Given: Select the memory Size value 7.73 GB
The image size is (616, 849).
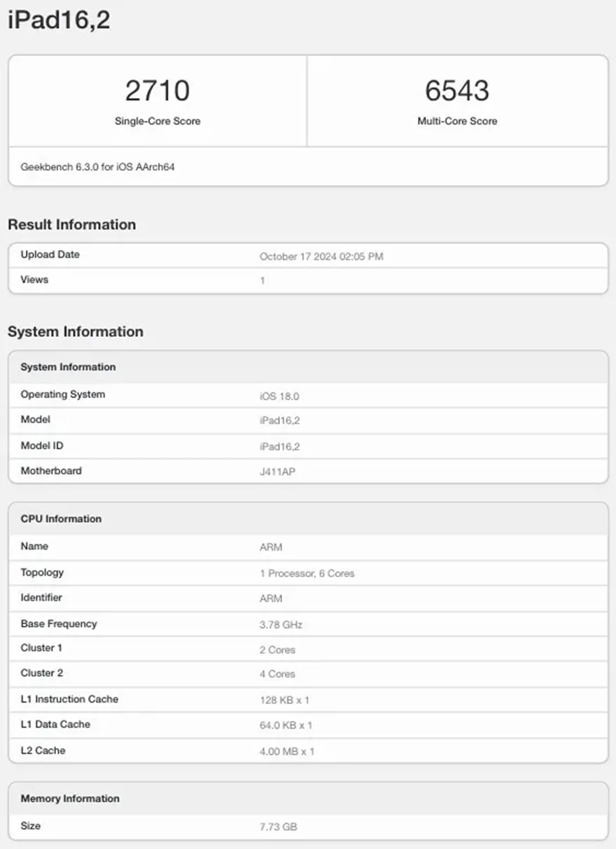Looking at the screenshot, I should coord(279,827).
